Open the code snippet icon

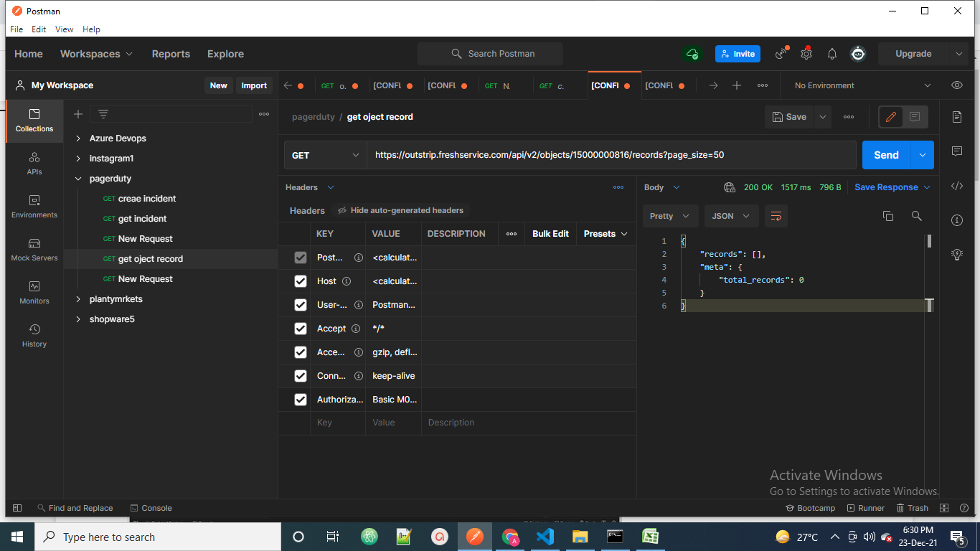[957, 186]
